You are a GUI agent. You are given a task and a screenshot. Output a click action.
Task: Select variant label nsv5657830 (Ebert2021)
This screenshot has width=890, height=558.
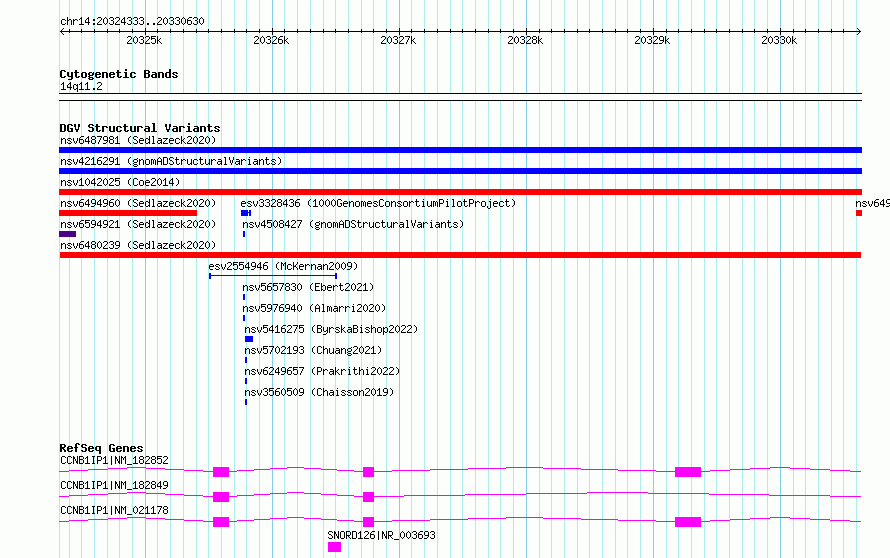[x=308, y=287]
